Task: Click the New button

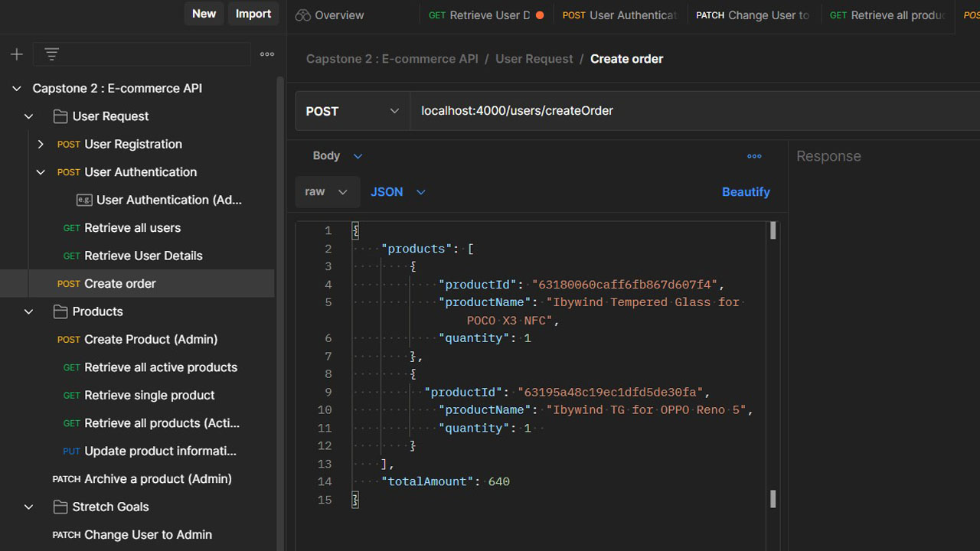Action: (204, 14)
